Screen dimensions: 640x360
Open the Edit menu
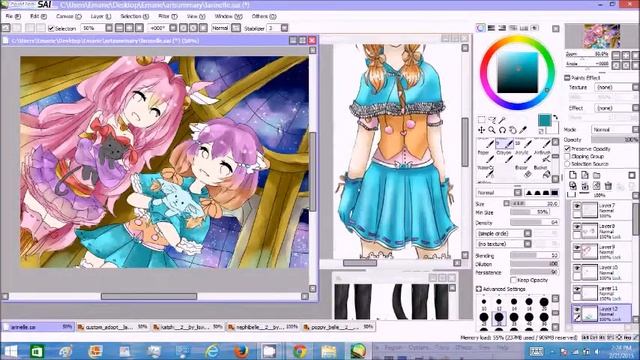tap(38, 16)
